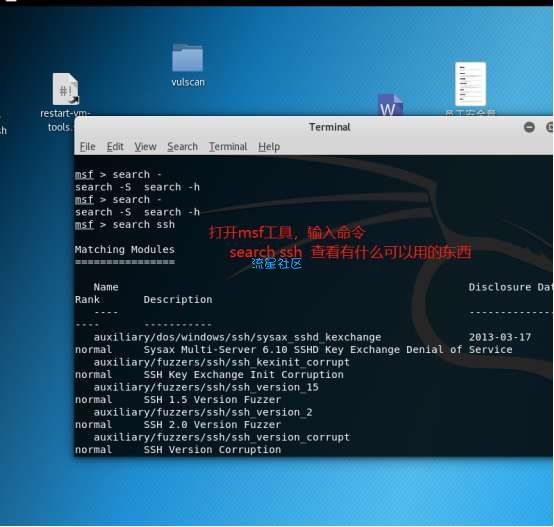Open the text document icon on desktop
The image size is (554, 527).
470,84
